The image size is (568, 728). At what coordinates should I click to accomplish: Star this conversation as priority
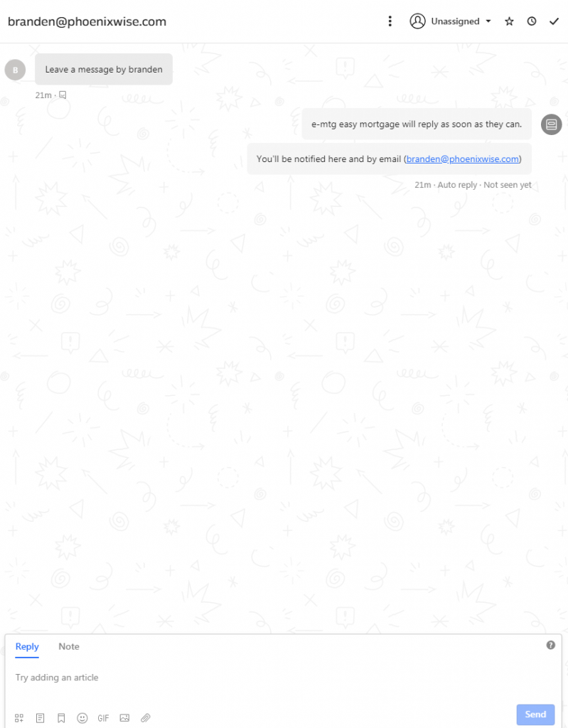pyautogui.click(x=509, y=21)
